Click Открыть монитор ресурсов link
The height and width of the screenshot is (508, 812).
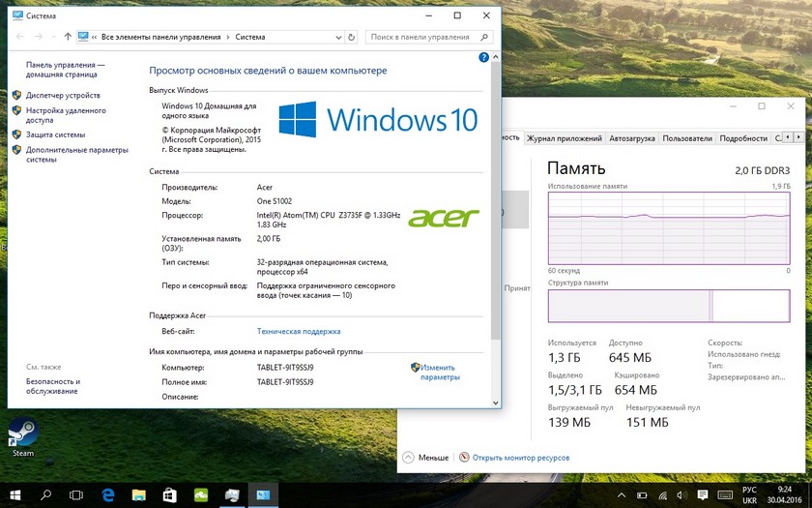click(520, 457)
